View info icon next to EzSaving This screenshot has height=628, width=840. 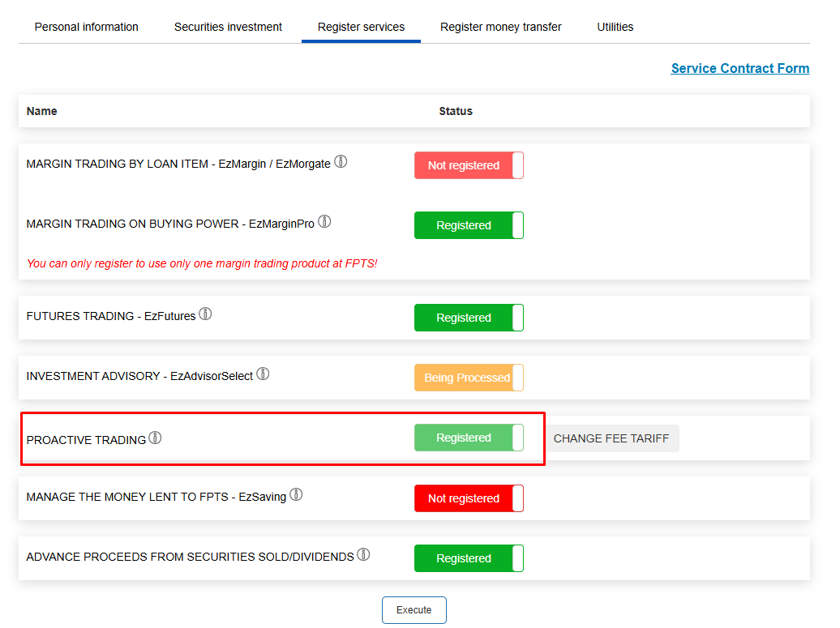296,494
